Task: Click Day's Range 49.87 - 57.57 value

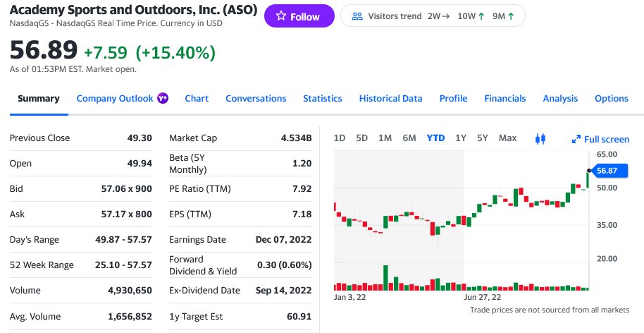Action: [x=123, y=239]
